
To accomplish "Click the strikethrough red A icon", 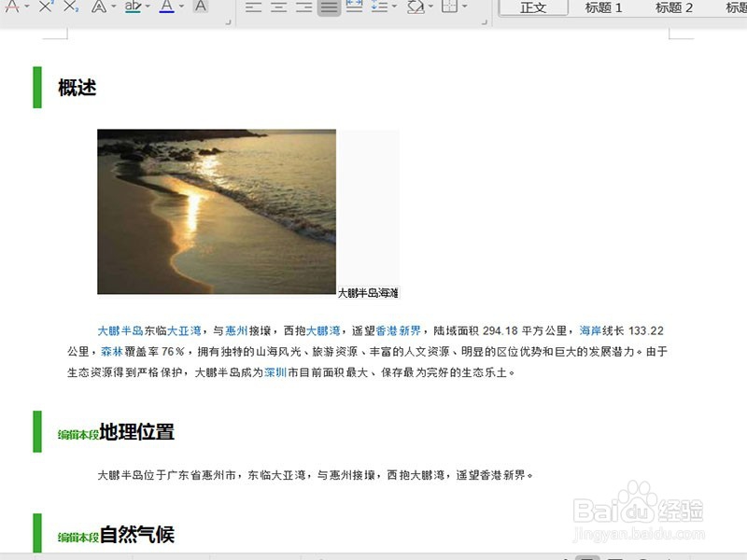I will click(12, 7).
